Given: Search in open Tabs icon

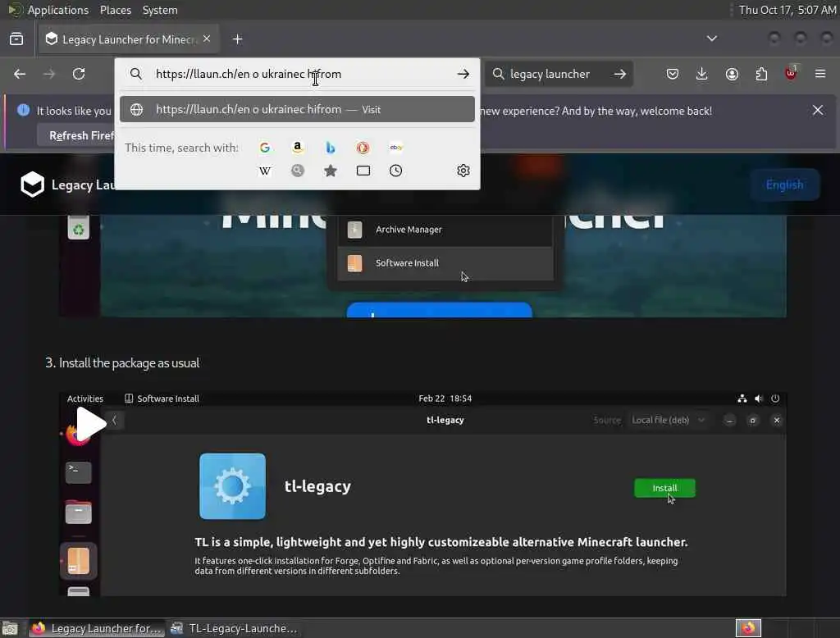Looking at the screenshot, I should coord(363,171).
